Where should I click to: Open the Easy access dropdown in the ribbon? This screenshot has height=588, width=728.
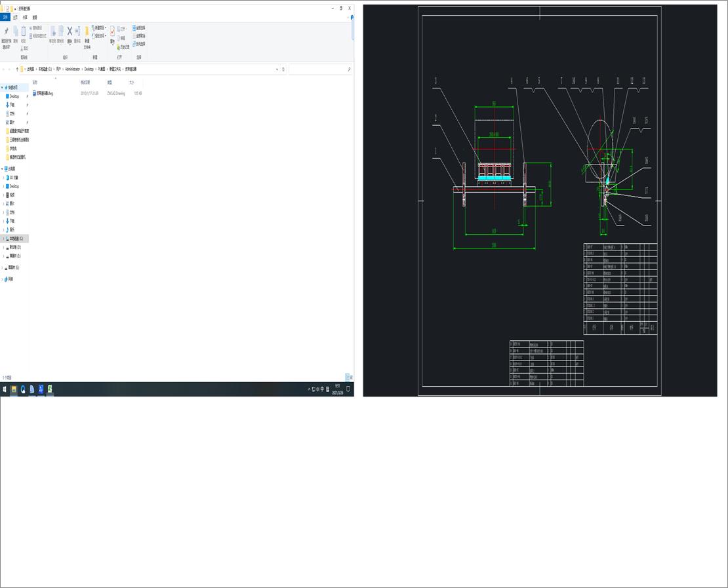[99, 36]
